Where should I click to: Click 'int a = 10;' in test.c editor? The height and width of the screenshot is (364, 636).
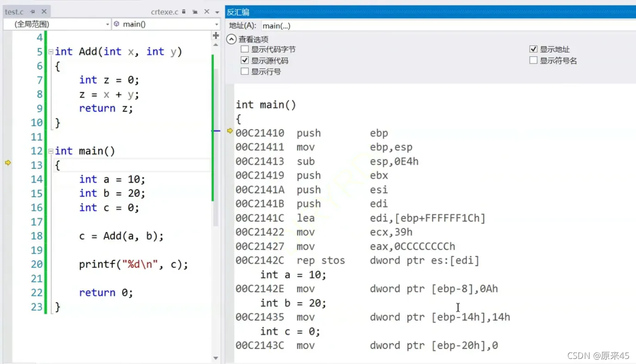pos(112,179)
